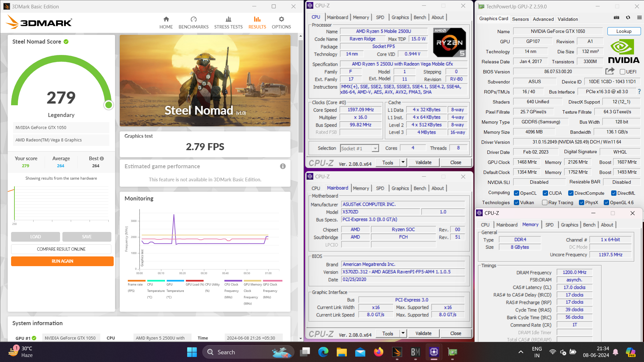Switch to Sensors tab in GPU-Z

[x=520, y=19]
